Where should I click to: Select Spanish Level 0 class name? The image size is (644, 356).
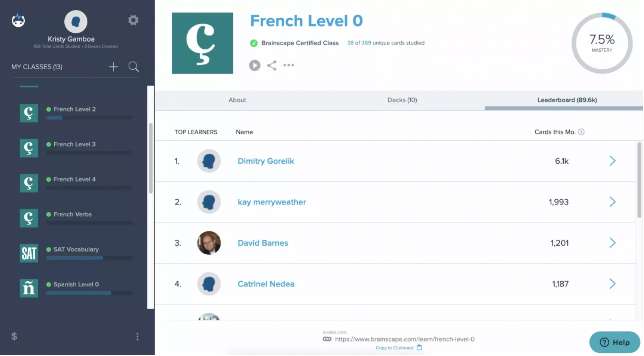tap(76, 285)
